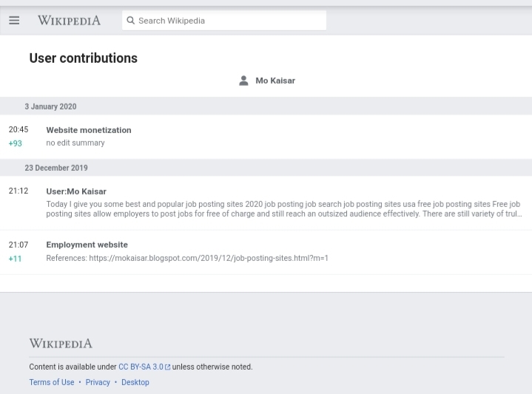
Task: Open the Terms of Use link
Action: coord(52,382)
